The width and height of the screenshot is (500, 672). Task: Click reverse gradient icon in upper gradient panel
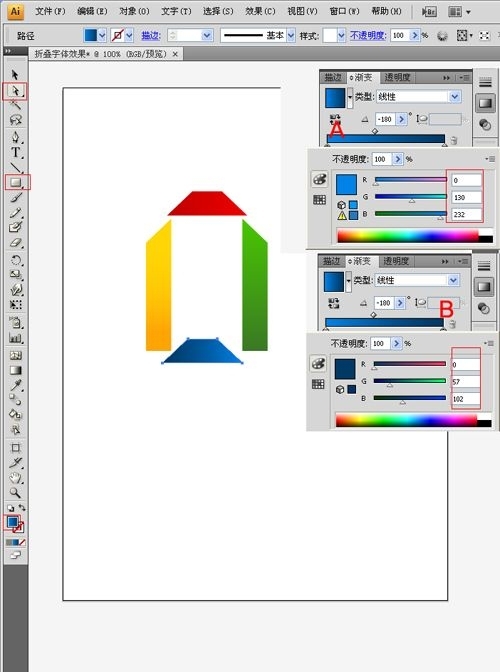tap(335, 118)
